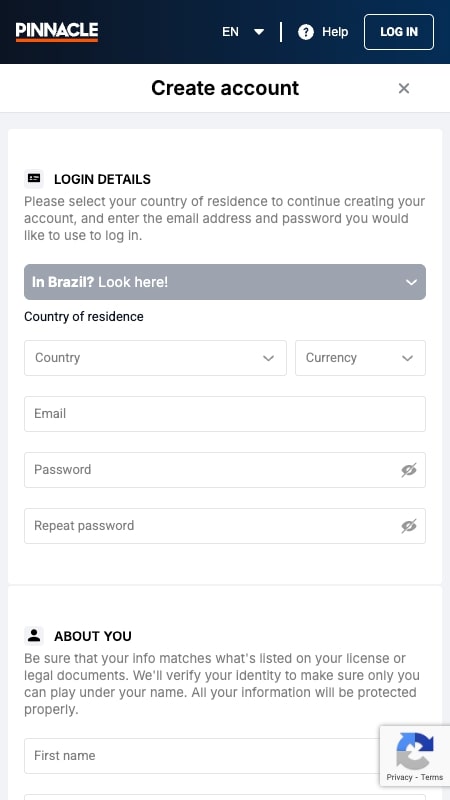Focus the Email input field

[225, 414]
